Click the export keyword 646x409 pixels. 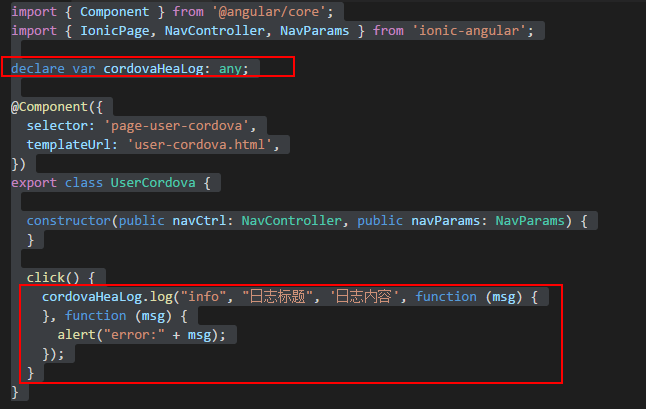(x=34, y=182)
